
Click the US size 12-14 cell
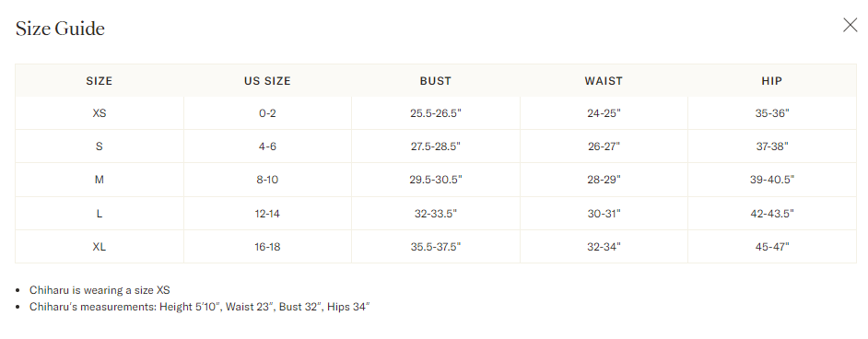pyautogui.click(x=267, y=214)
